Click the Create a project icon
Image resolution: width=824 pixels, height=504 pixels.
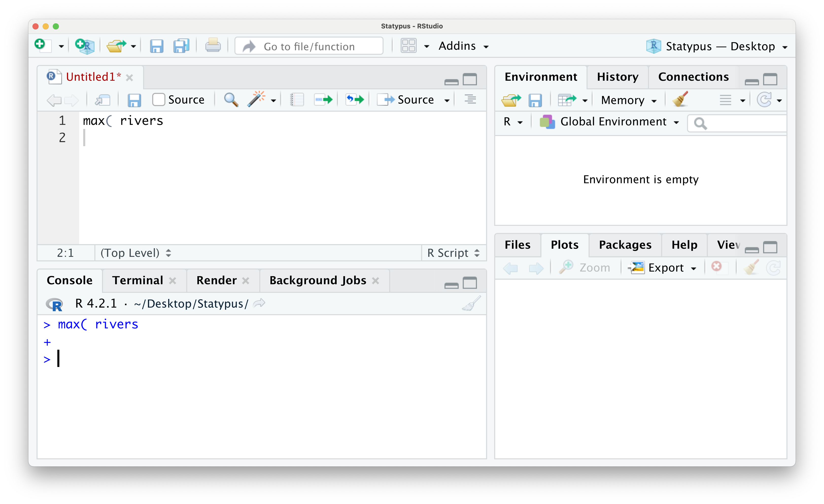pyautogui.click(x=85, y=46)
